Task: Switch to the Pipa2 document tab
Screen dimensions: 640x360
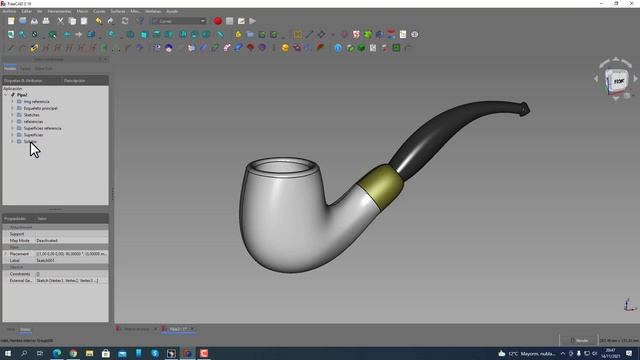Action: pyautogui.click(x=178, y=329)
